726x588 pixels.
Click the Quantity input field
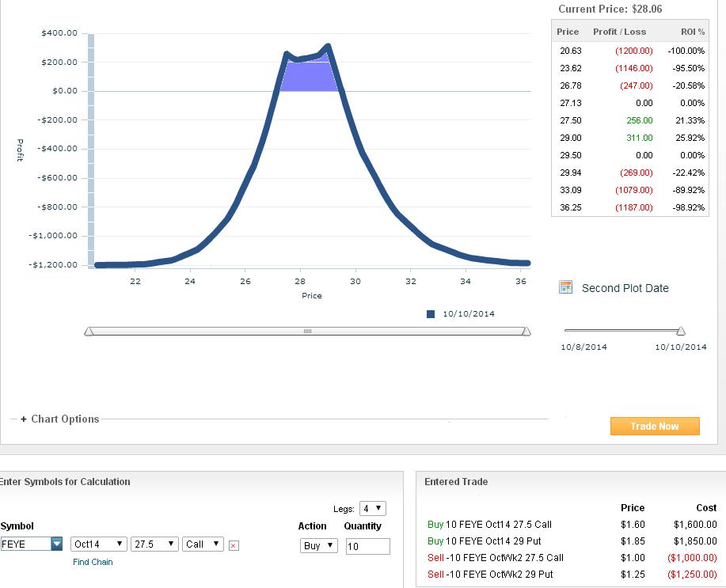tap(367, 546)
